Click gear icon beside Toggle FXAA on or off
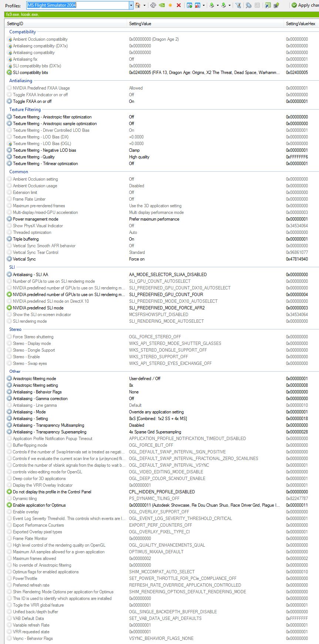The height and width of the screenshot is (644, 319). click(x=9, y=101)
